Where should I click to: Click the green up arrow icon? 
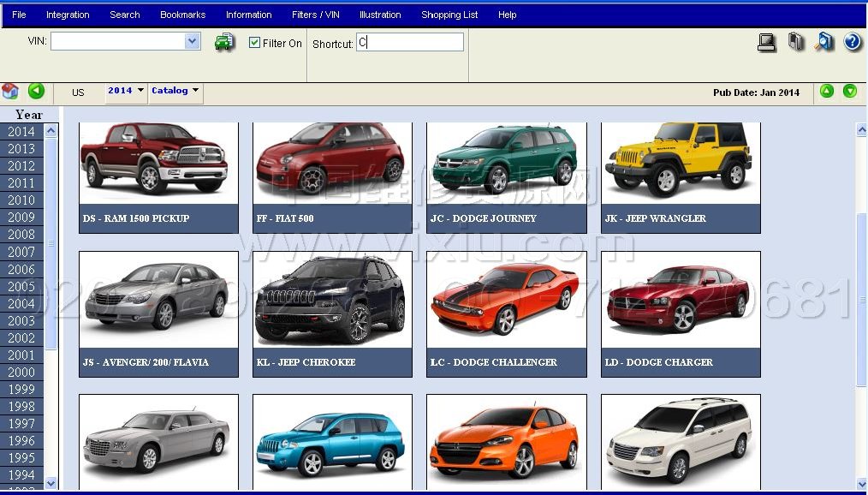[827, 91]
